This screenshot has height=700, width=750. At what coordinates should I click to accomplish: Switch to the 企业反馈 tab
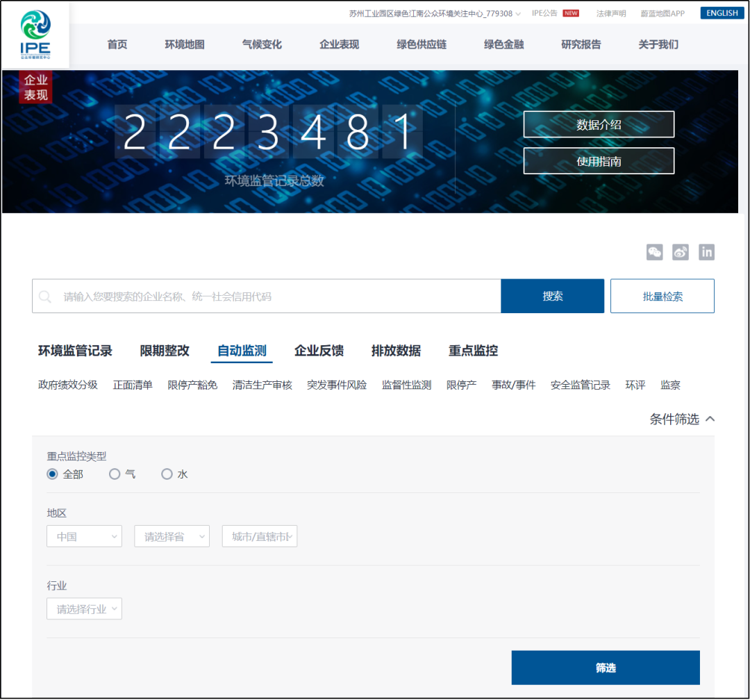318,351
